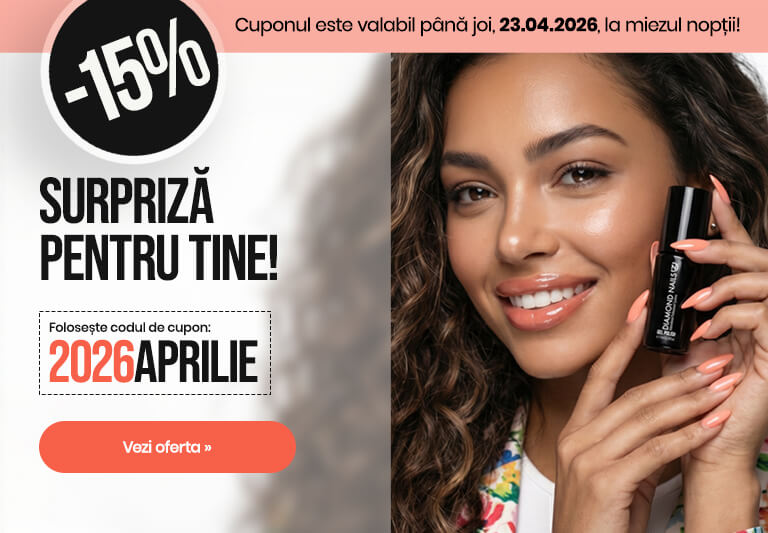
Task: Click the dashed coupon code box
Action: [155, 353]
